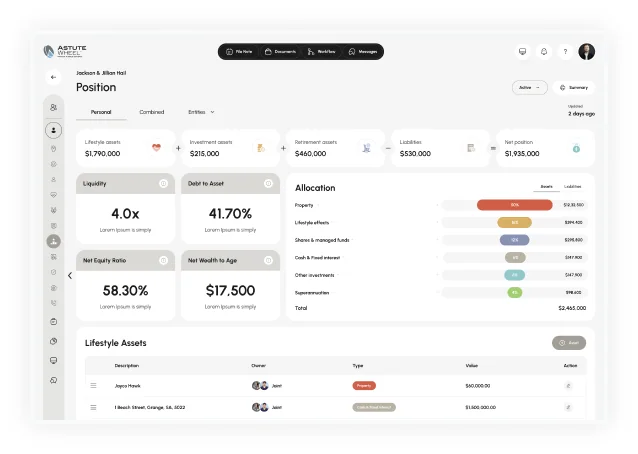Open the pie chart sidebar icon
This screenshot has width=638, height=454.
coord(53,341)
